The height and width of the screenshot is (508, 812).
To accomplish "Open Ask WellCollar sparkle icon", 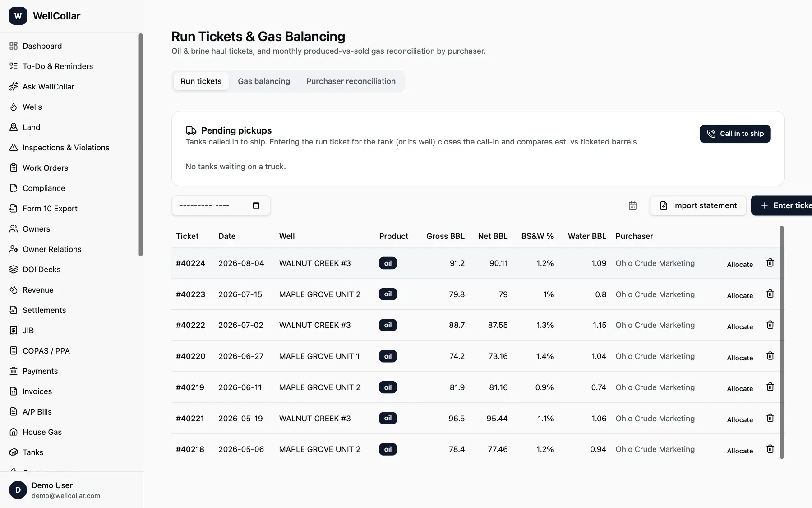I will [14, 87].
